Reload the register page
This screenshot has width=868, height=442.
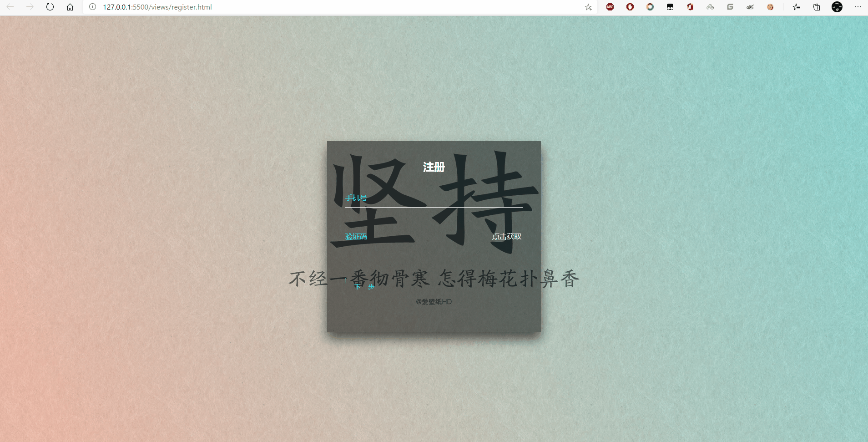(x=50, y=7)
